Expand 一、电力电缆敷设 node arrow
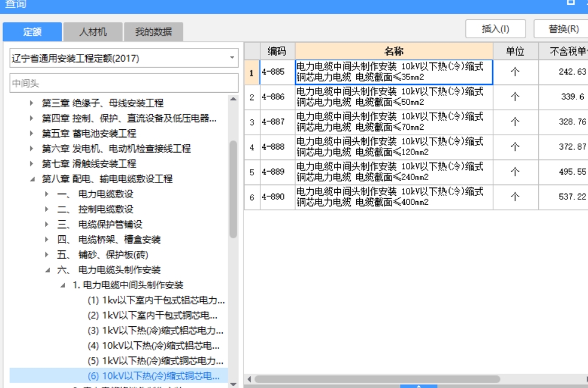 coord(47,193)
